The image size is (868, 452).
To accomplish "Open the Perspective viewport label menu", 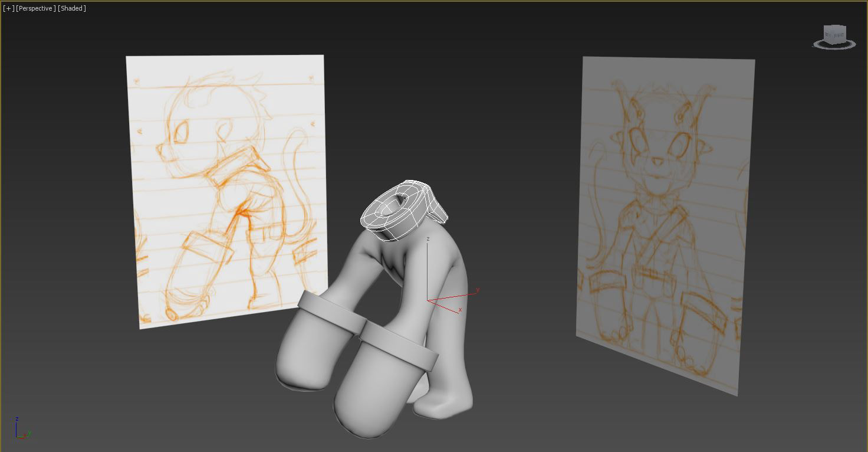I will [36, 8].
